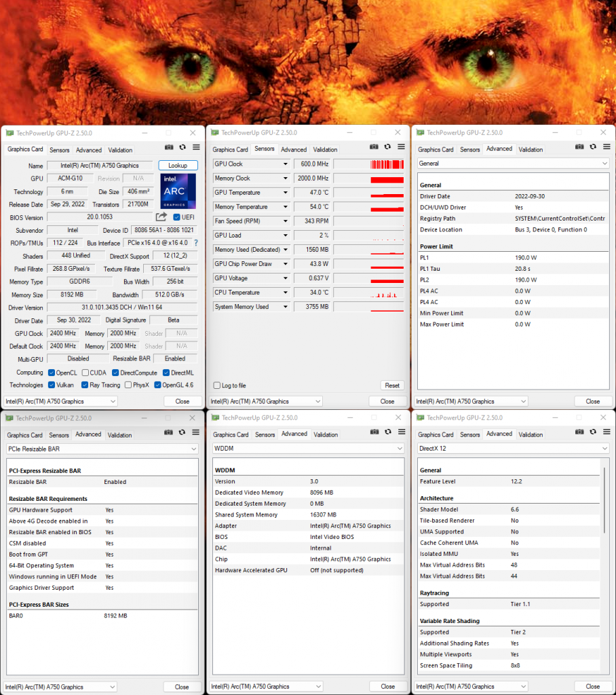Take screenshot using camera icon in Graphics Card window

[169, 147]
